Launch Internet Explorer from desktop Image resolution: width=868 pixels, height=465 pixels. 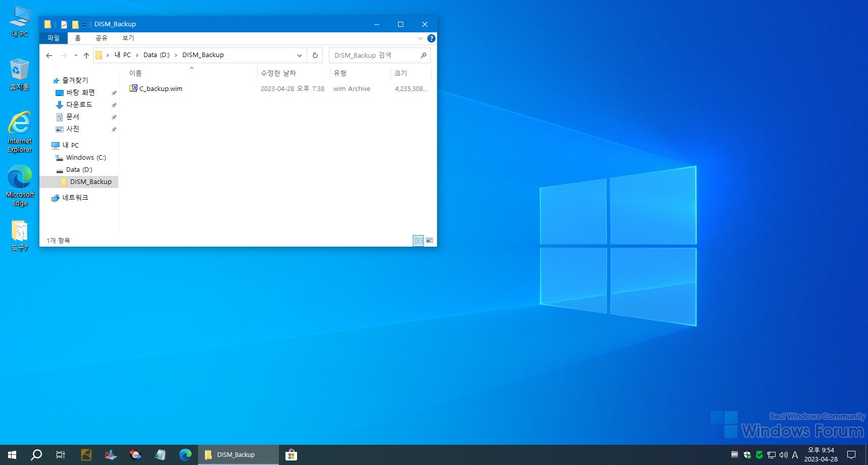[20, 132]
